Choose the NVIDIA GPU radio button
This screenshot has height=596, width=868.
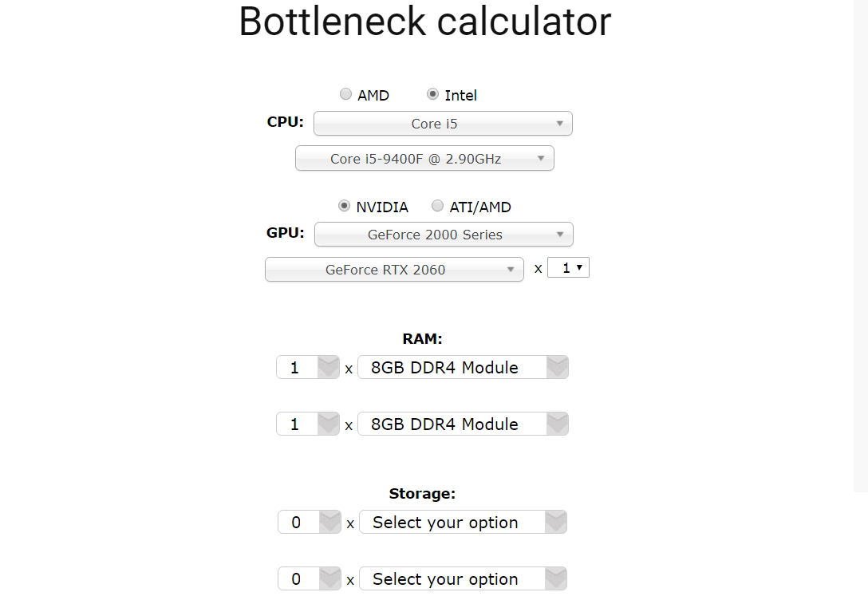[344, 206]
